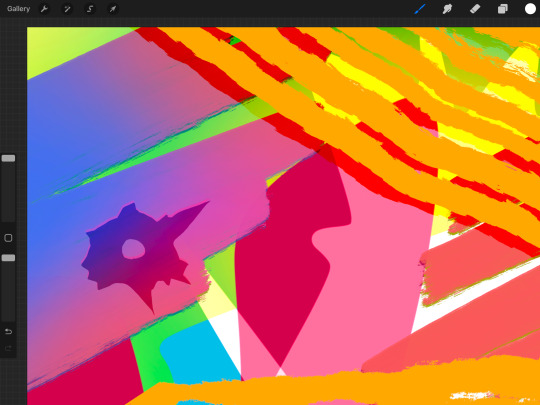The image size is (540, 405).
Task: Activate the Transform arrow tool
Action: point(113,9)
